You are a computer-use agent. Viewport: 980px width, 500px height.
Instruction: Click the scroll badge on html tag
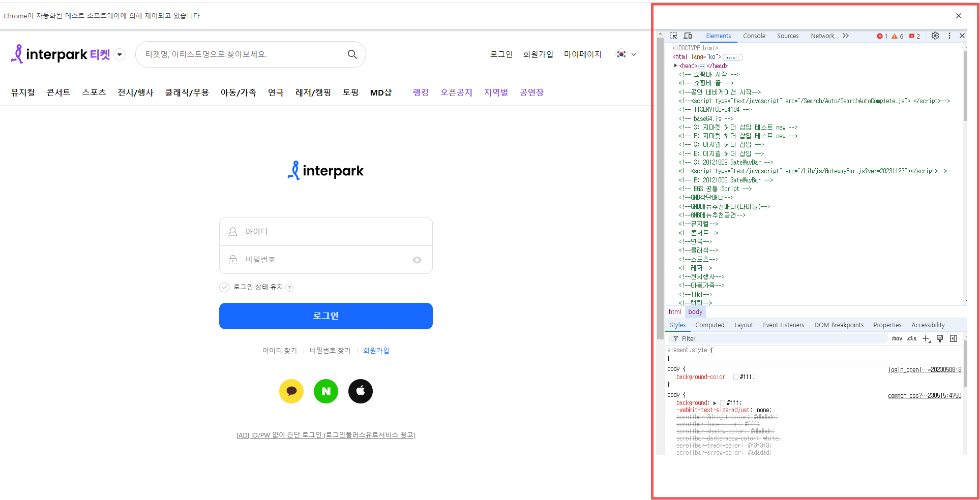pos(733,57)
